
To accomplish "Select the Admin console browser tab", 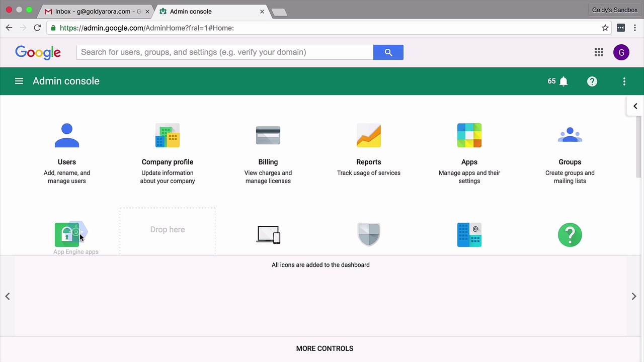I will click(x=211, y=11).
